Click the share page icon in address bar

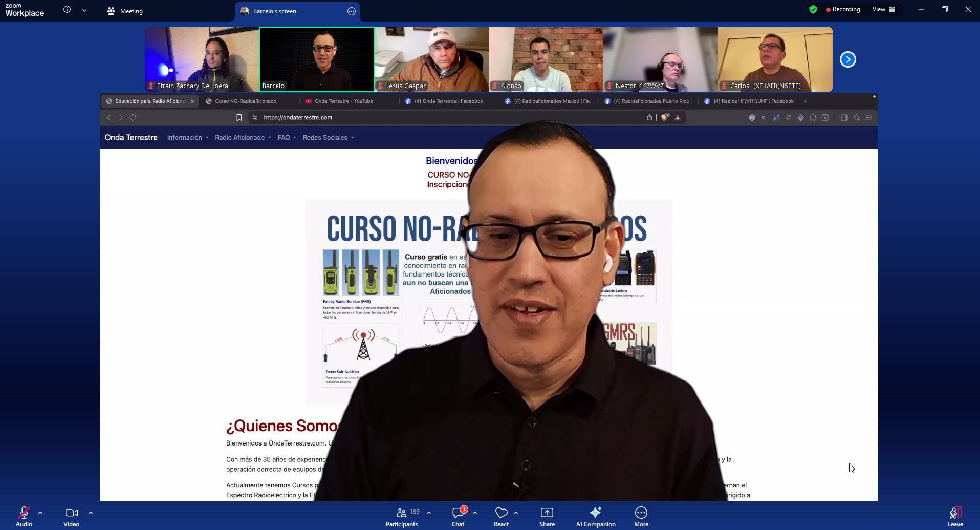point(649,118)
